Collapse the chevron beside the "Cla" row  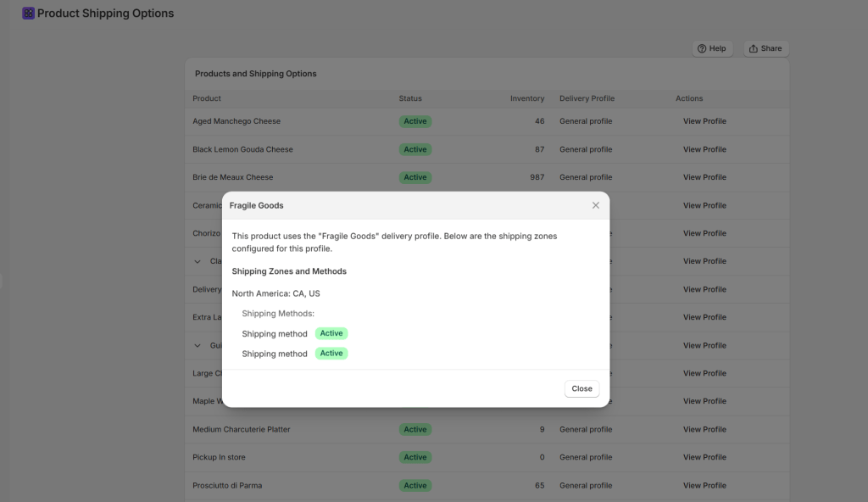(198, 261)
